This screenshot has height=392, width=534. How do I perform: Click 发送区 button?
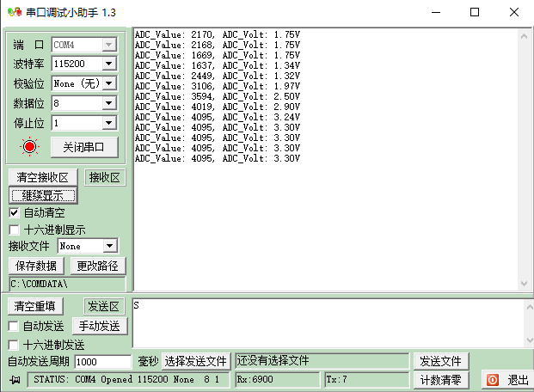(104, 306)
